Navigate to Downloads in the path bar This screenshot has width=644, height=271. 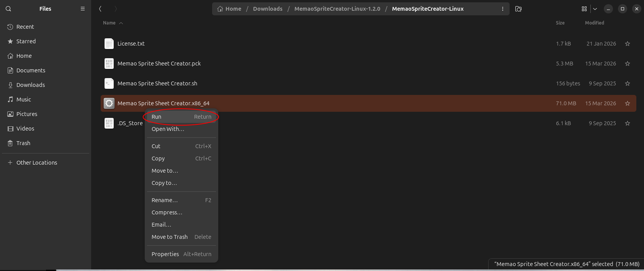(x=268, y=9)
